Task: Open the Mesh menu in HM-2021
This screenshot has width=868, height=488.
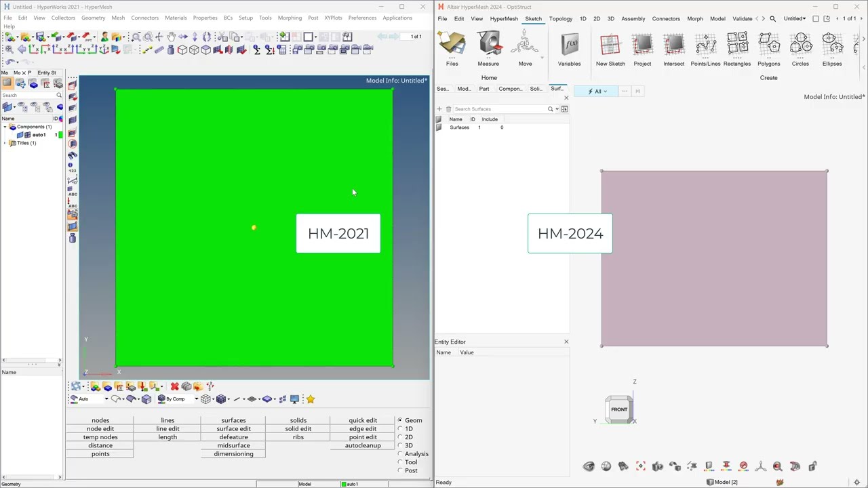Action: coord(118,18)
